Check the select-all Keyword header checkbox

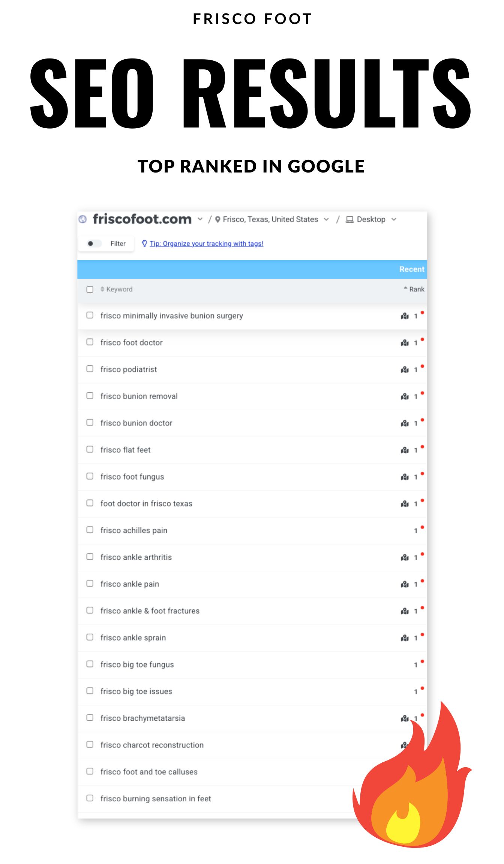90,289
